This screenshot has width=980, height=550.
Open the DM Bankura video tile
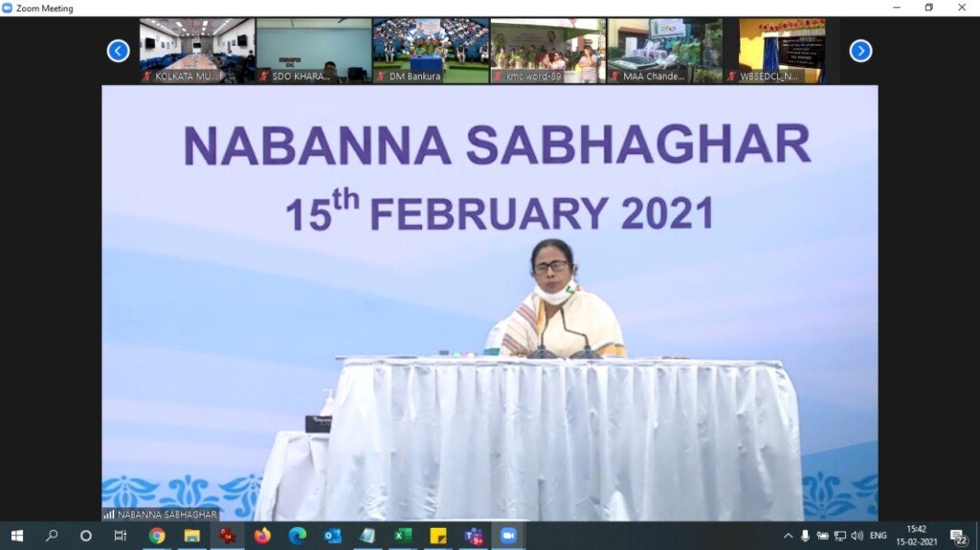[431, 51]
